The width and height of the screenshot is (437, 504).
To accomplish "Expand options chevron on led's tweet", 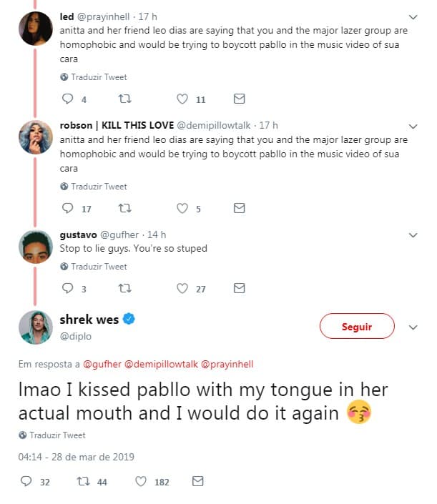I will 413,16.
